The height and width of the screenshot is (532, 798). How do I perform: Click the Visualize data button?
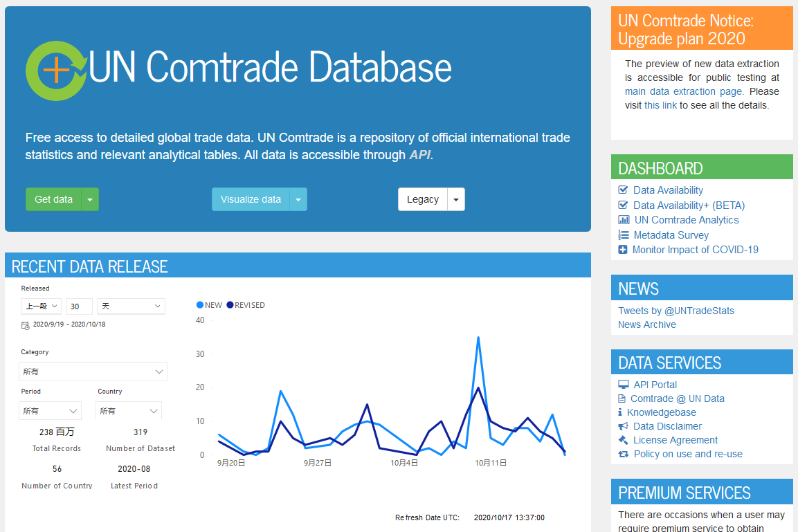(251, 199)
